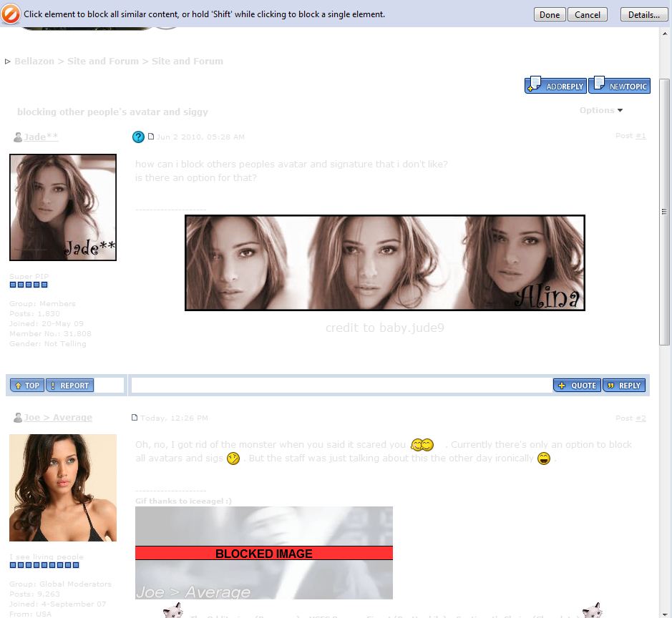This screenshot has height=618, width=672.
Task: Expand the breadcrumb triangle before Bellazon
Action: [7, 62]
